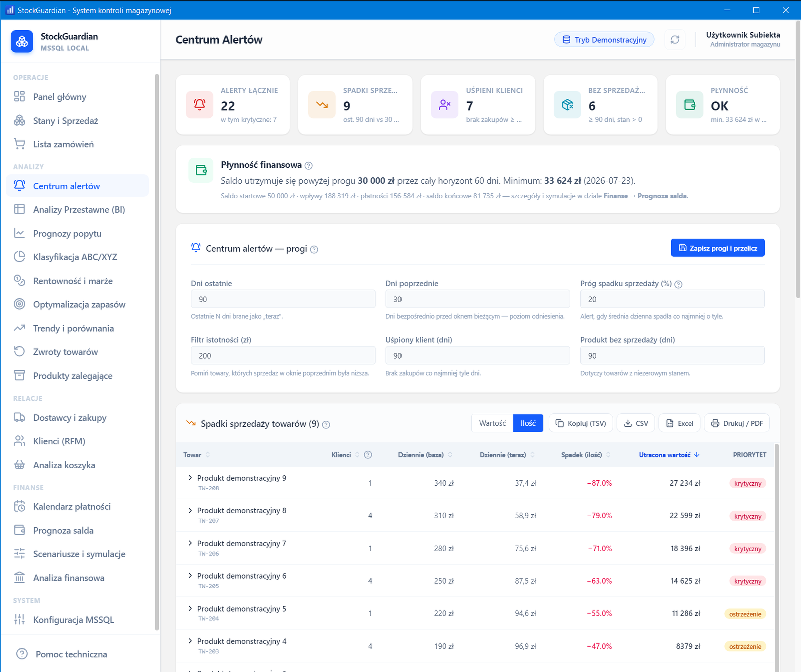Screen dimensions: 801x672
Task: Open Analizy Przestawne (BI)
Action: [77, 210]
